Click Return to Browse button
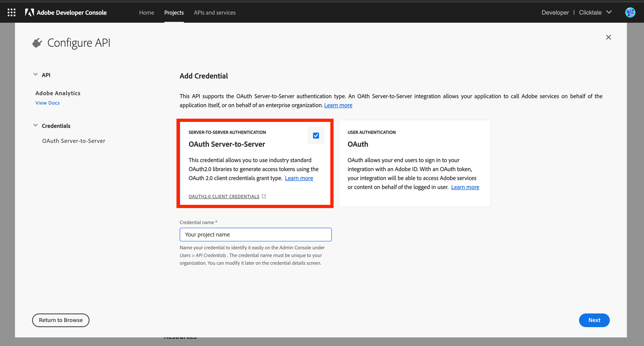The width and height of the screenshot is (644, 346). coord(61,320)
